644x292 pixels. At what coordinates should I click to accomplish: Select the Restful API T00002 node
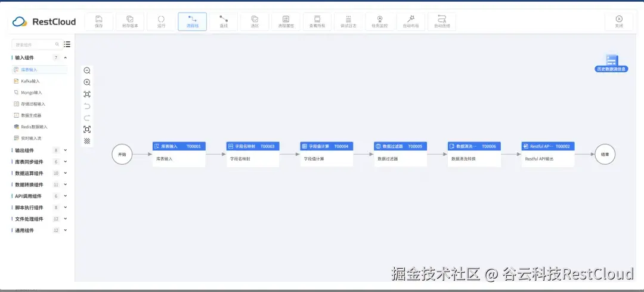(549, 154)
